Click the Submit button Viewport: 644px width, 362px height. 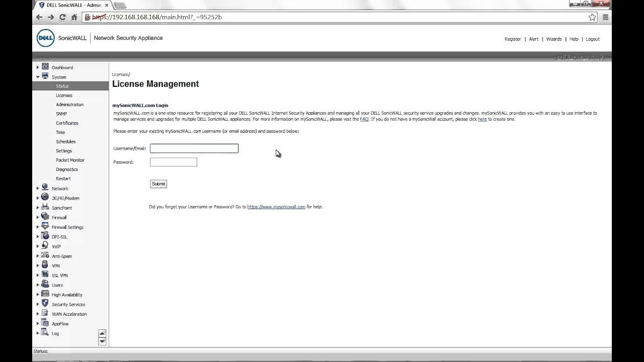(x=158, y=184)
